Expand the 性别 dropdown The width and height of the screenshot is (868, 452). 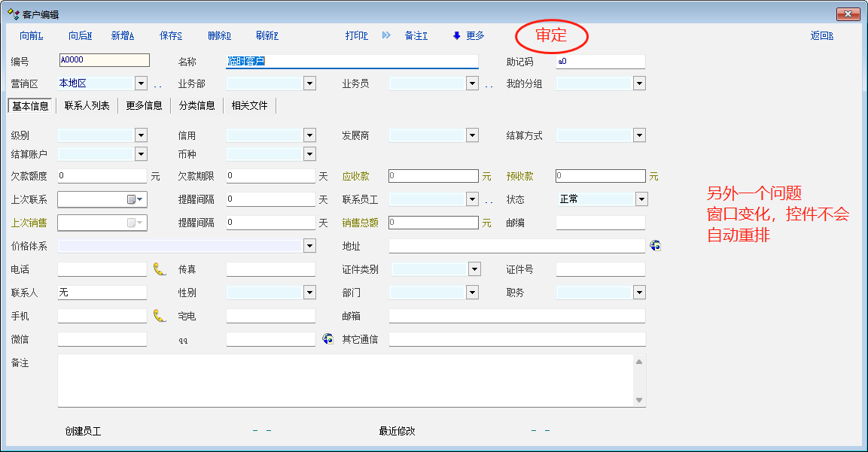tap(309, 293)
